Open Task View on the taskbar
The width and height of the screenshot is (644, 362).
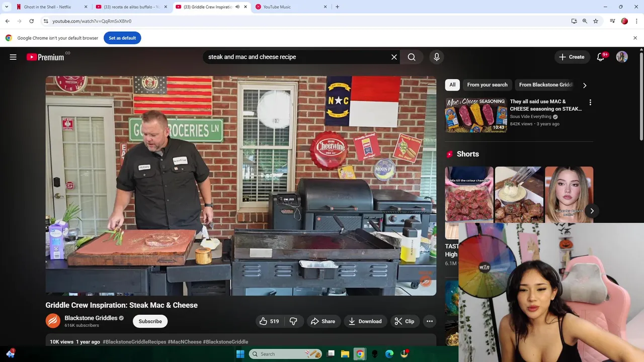point(331,354)
